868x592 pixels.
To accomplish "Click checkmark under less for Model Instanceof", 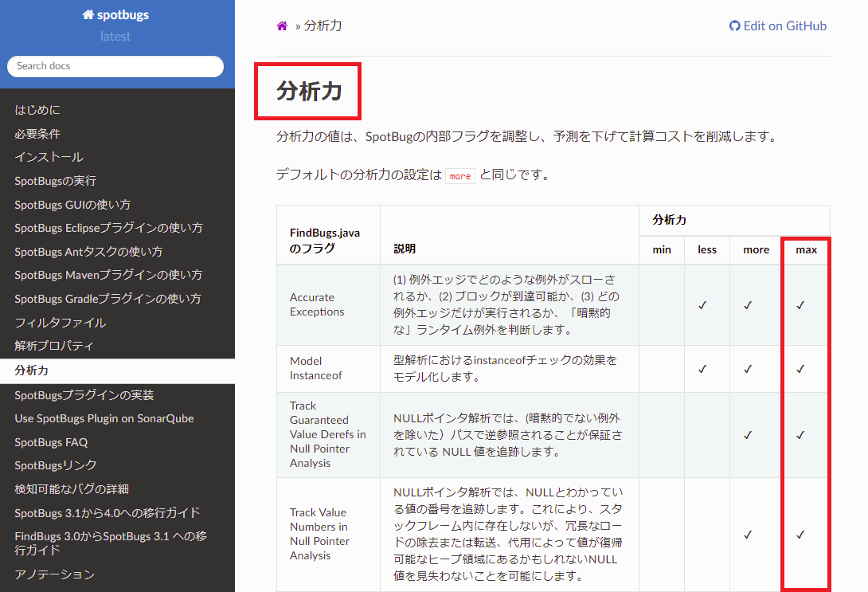I will 702,369.
